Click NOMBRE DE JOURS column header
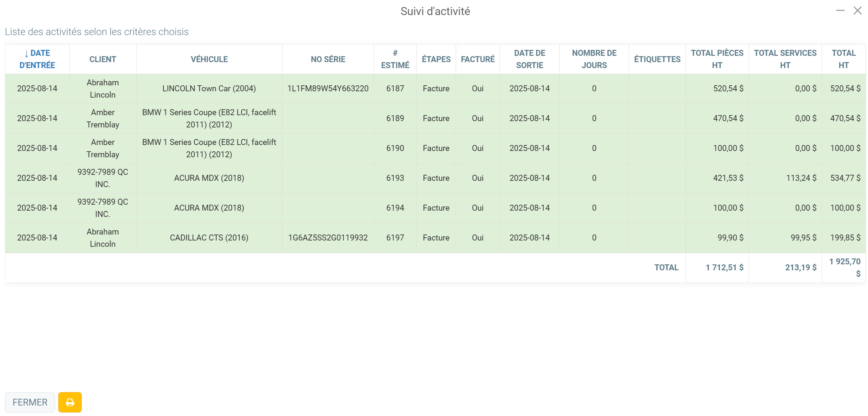 tap(594, 59)
